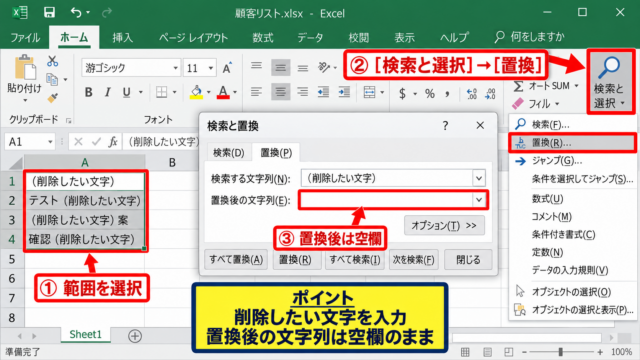Choose 置換(R)... from the menu
The width and height of the screenshot is (640, 360).
tap(572, 143)
